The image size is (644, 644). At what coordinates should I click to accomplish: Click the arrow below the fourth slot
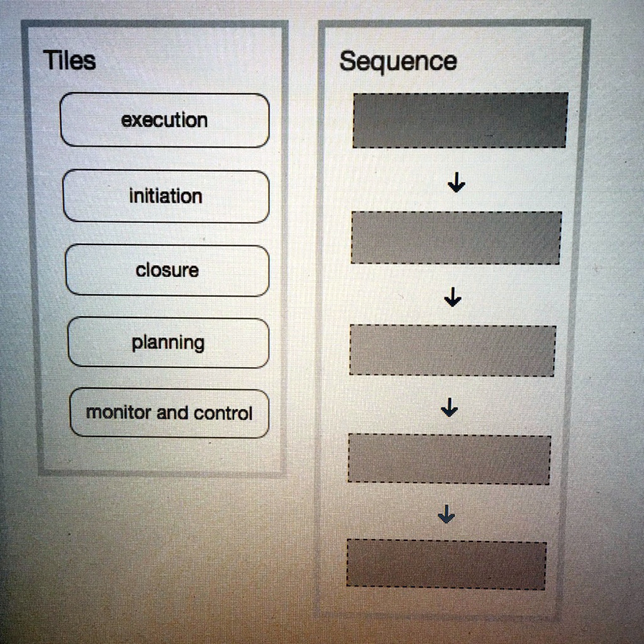[x=447, y=514]
